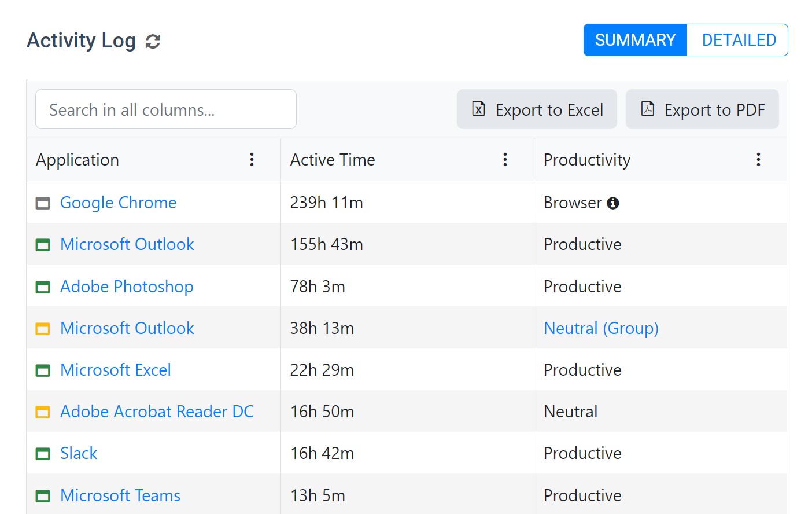Switch to the SUMMARY view
The image size is (812, 514).
tap(635, 40)
